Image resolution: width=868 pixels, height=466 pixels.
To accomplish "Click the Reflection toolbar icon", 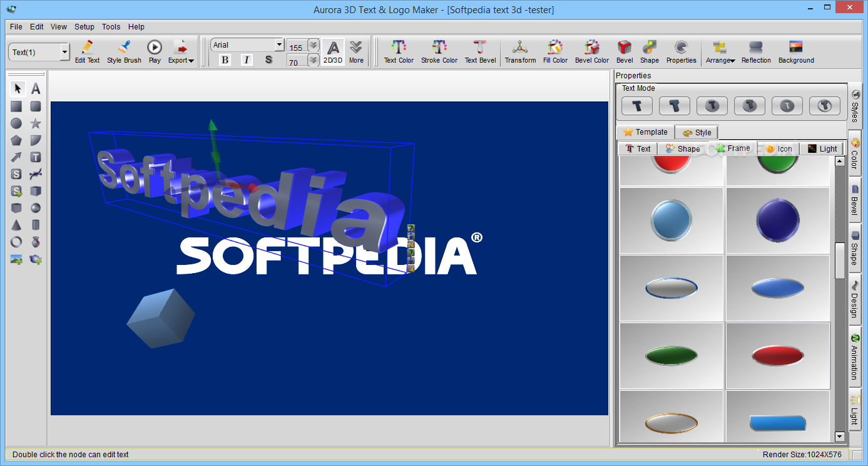I will [x=756, y=52].
